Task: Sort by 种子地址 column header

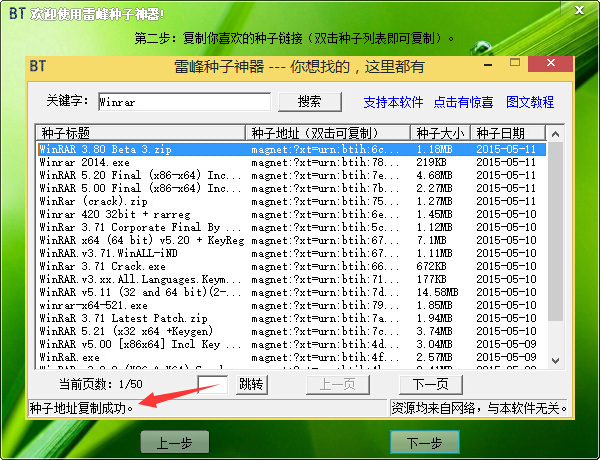Action: coord(328,133)
